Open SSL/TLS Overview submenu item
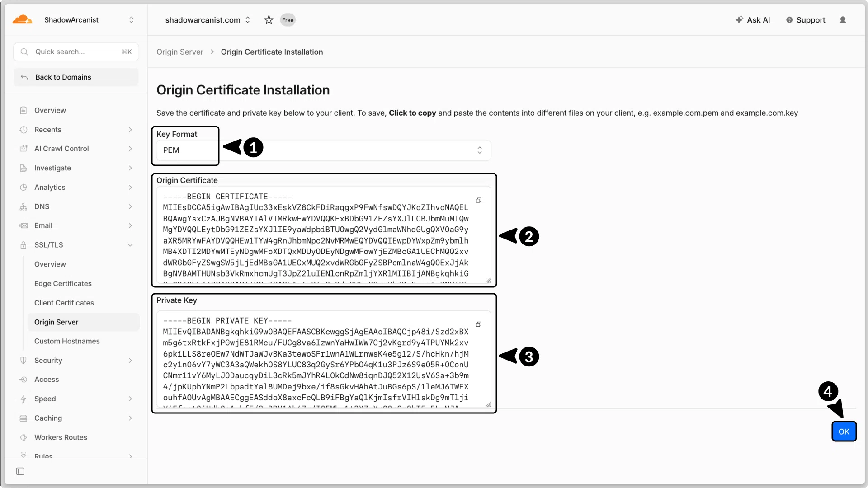The image size is (868, 488). point(84,264)
